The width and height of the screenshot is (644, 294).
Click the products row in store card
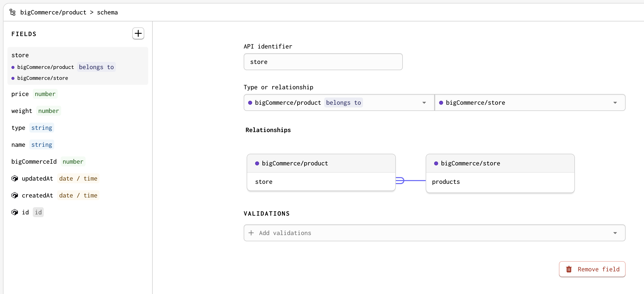[x=500, y=182]
